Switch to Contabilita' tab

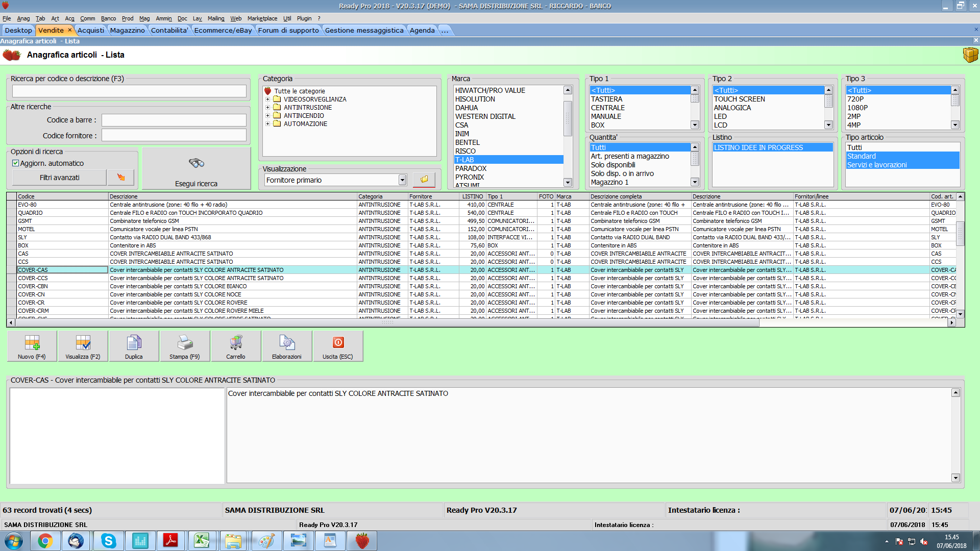click(169, 30)
